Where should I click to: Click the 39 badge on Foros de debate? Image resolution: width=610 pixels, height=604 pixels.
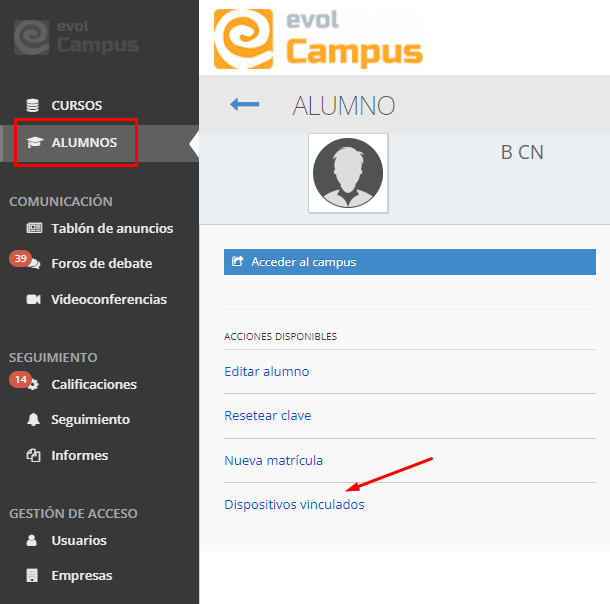pos(20,258)
